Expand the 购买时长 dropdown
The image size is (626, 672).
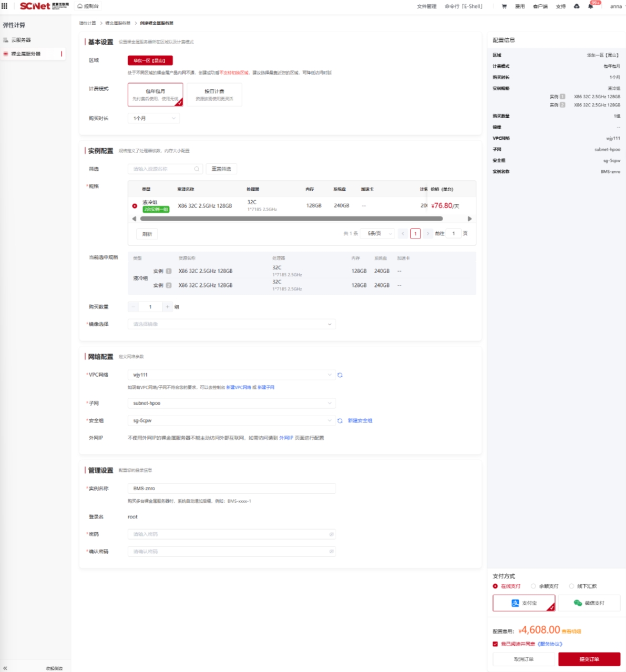pyautogui.click(x=153, y=119)
